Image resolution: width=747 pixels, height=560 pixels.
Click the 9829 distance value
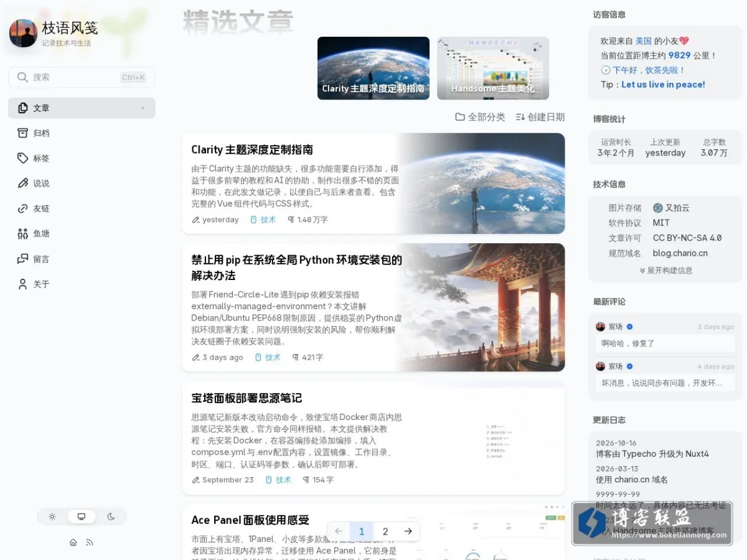tap(680, 55)
